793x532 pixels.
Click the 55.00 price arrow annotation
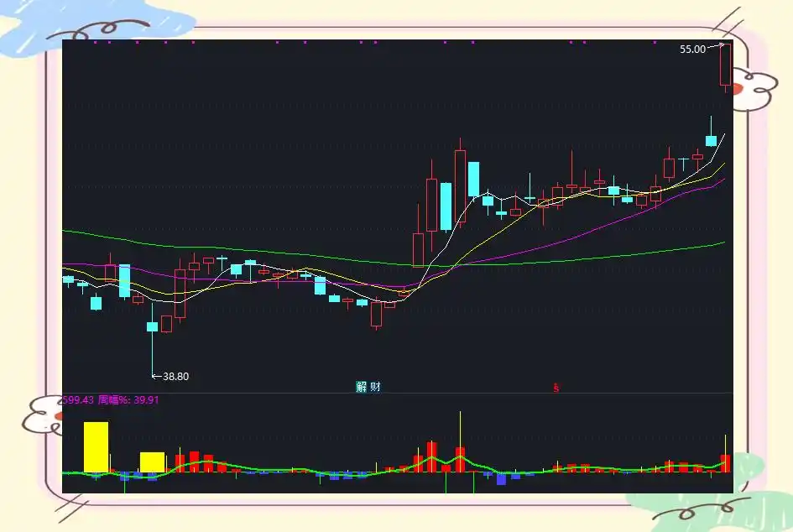(715, 45)
